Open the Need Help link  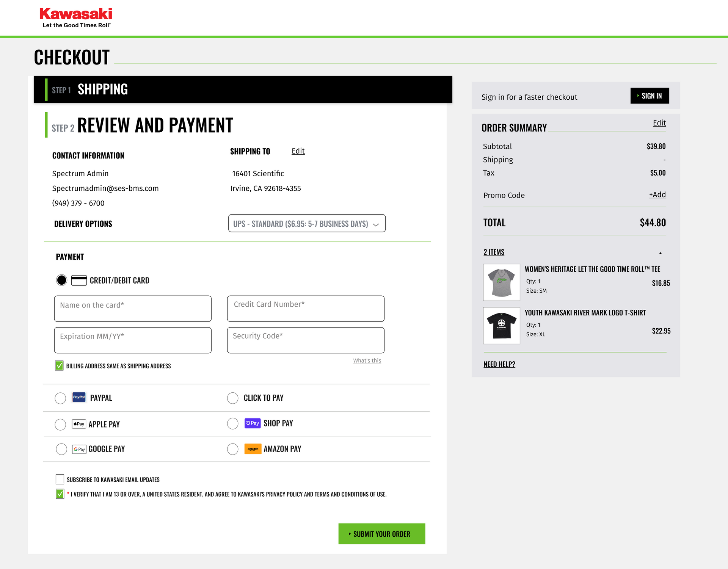[499, 364]
